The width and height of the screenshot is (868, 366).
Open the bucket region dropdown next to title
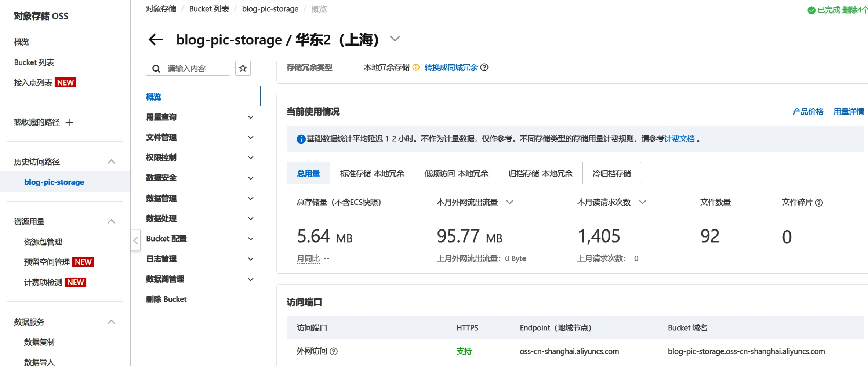click(395, 39)
